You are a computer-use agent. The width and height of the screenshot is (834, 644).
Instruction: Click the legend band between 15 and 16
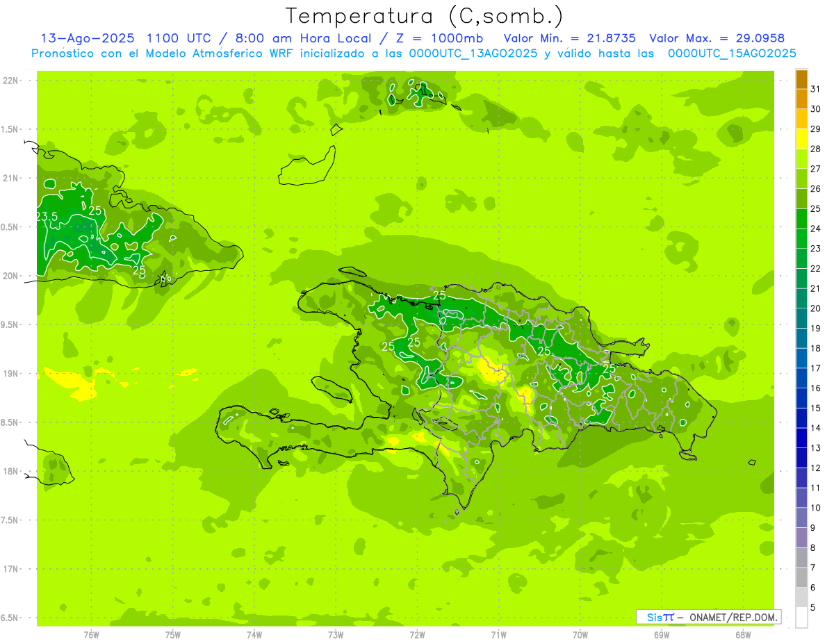pyautogui.click(x=801, y=398)
